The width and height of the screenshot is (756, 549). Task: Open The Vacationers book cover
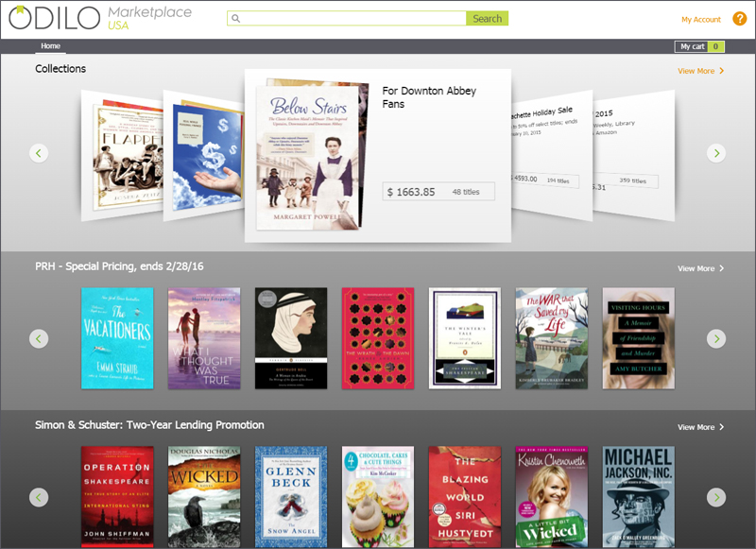tap(117, 338)
